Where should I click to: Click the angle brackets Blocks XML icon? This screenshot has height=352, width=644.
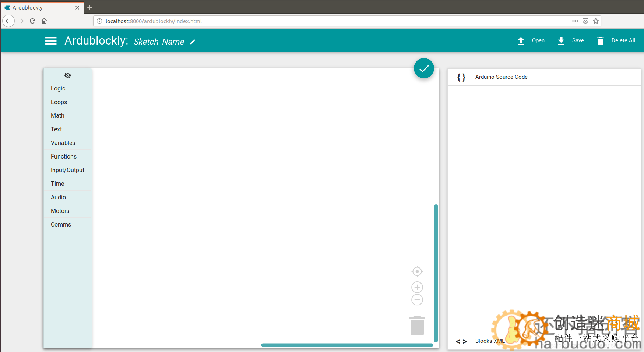pyautogui.click(x=461, y=341)
